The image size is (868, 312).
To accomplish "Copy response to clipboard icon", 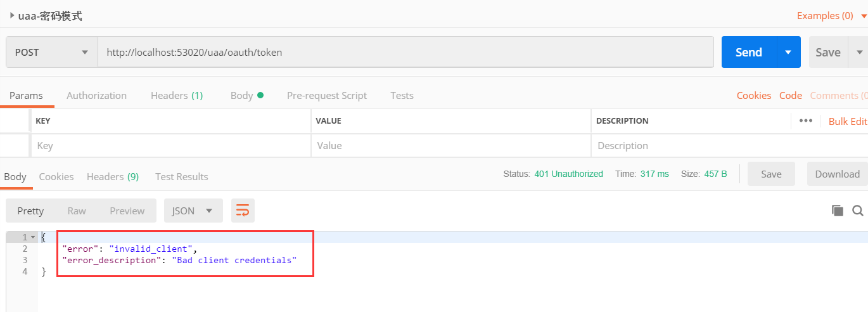I will (x=838, y=211).
